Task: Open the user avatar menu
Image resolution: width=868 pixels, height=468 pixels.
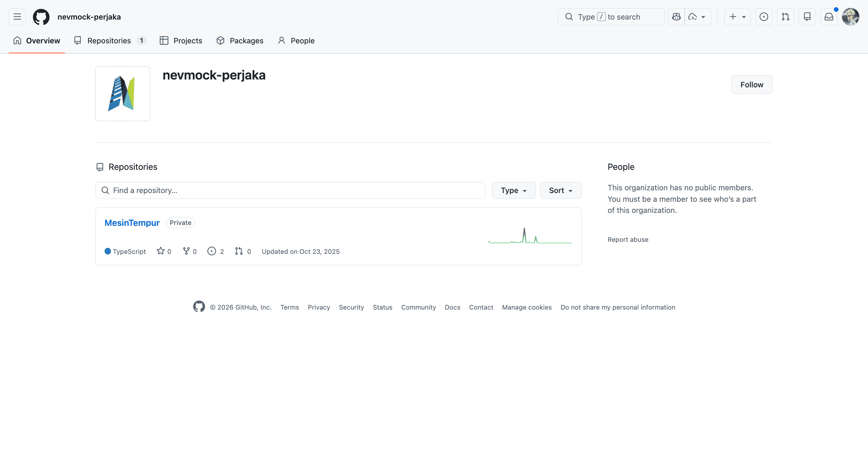Action: 850,17
